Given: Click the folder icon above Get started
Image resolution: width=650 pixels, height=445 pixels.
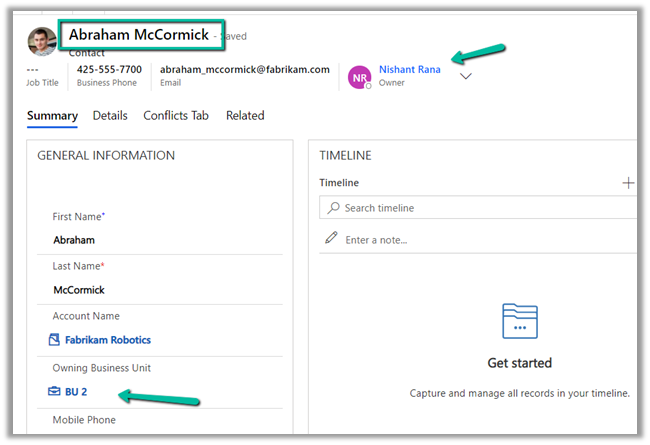Looking at the screenshot, I should pyautogui.click(x=520, y=322).
